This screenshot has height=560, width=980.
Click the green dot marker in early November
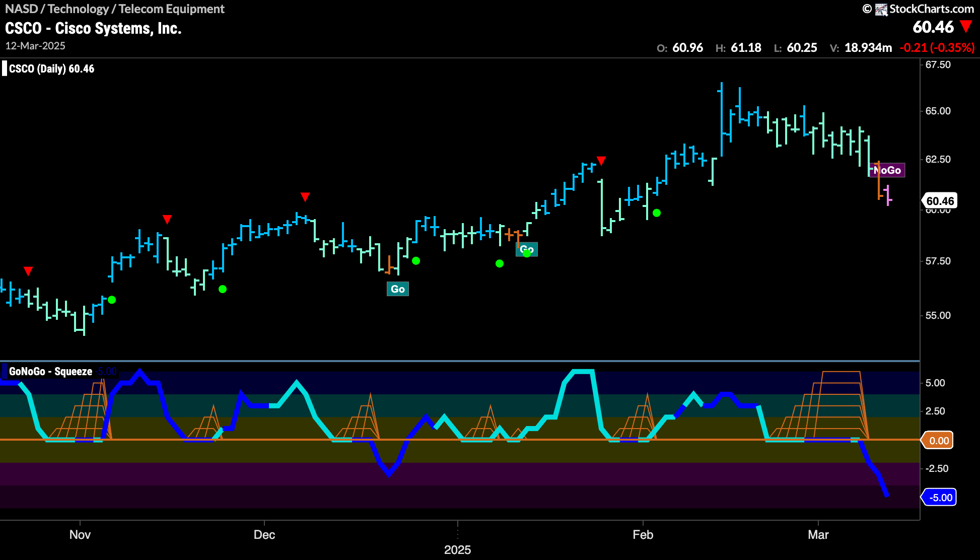coord(112,300)
